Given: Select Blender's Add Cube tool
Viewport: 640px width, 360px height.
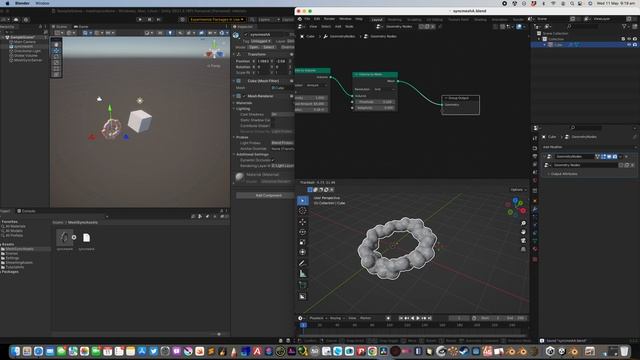Looking at the screenshot, I should click(302, 285).
